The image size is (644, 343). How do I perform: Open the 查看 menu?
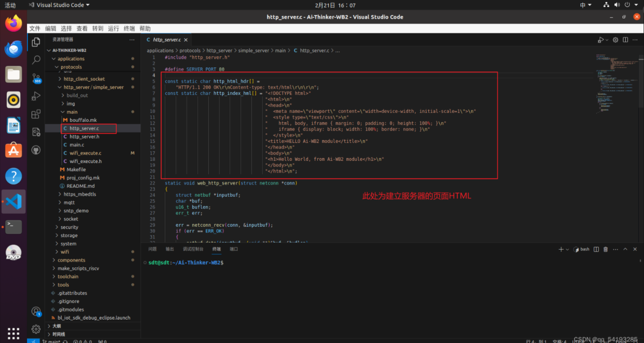(82, 28)
